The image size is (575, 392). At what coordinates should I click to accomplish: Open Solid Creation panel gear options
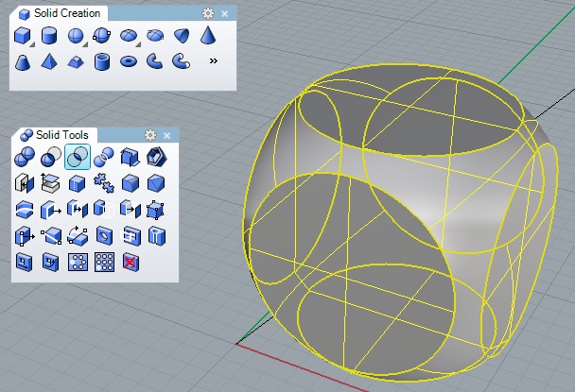208,13
